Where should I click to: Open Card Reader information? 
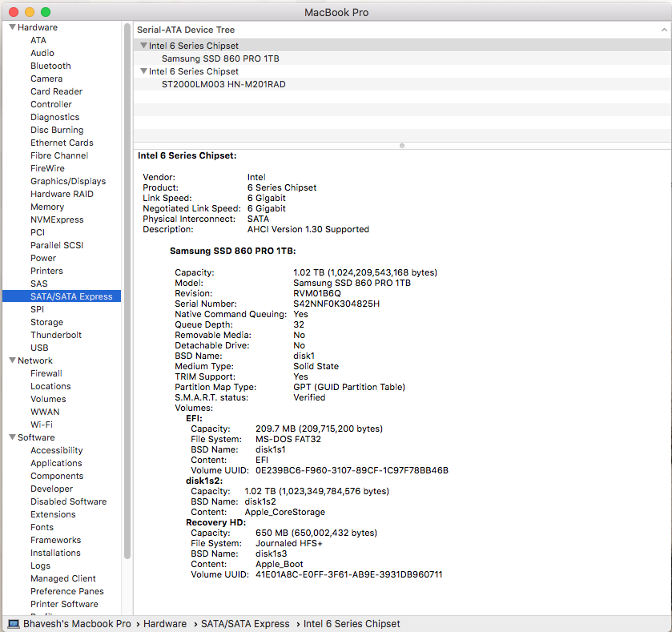point(56,91)
